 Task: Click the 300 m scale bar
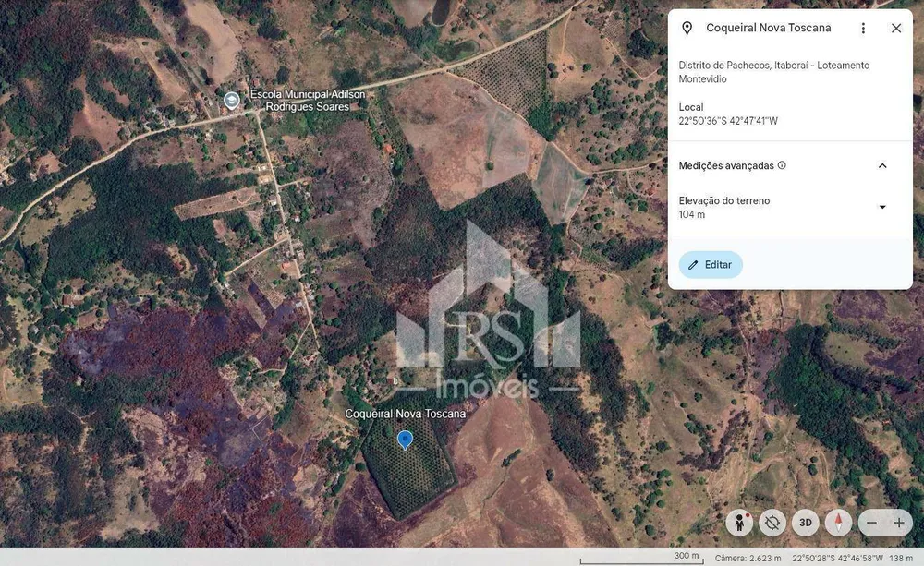point(642,559)
